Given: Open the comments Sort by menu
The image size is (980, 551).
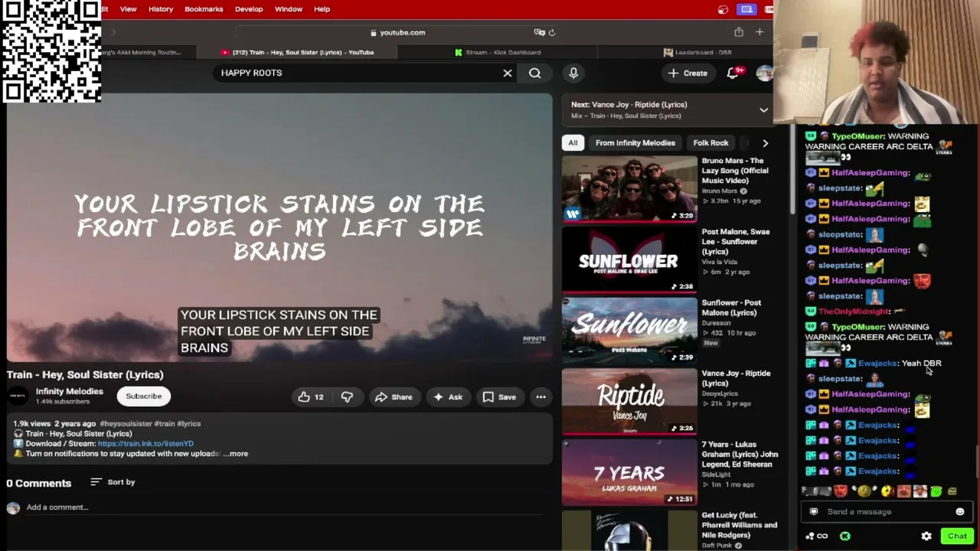Looking at the screenshot, I should click(x=113, y=482).
